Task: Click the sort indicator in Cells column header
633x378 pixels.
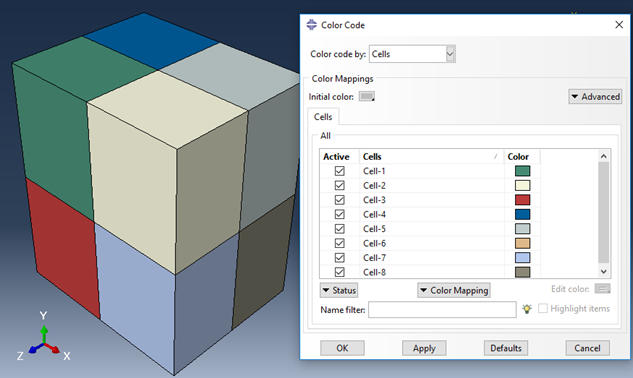Action: point(495,157)
